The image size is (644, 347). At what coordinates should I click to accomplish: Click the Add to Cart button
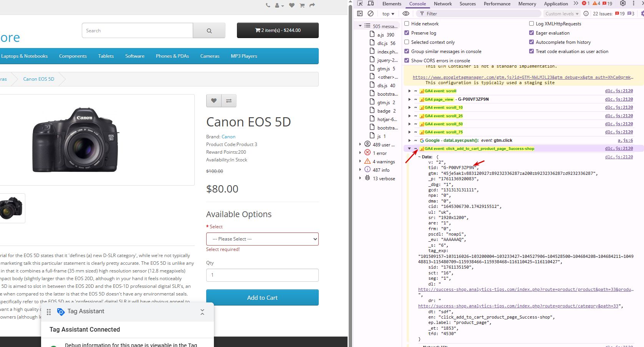pyautogui.click(x=262, y=297)
